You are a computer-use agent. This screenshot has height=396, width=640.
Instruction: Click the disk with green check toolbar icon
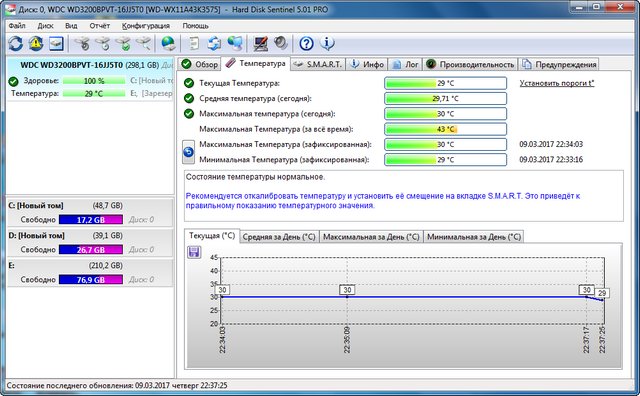123,43
